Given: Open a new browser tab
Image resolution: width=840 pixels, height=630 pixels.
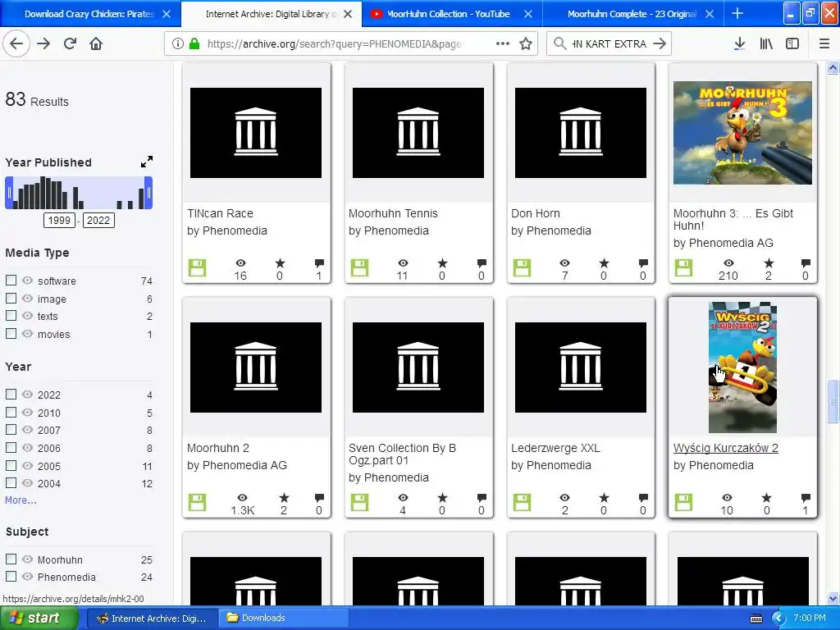Looking at the screenshot, I should [x=737, y=14].
